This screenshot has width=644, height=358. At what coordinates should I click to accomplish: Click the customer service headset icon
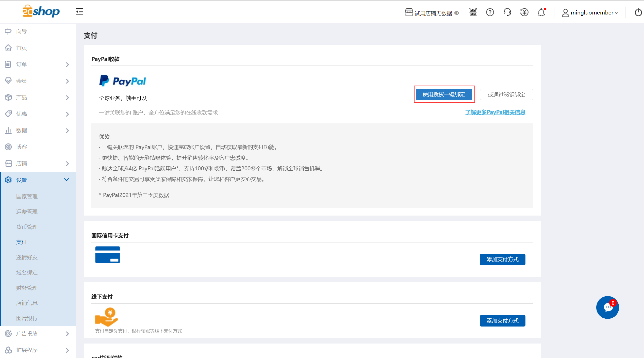[507, 12]
